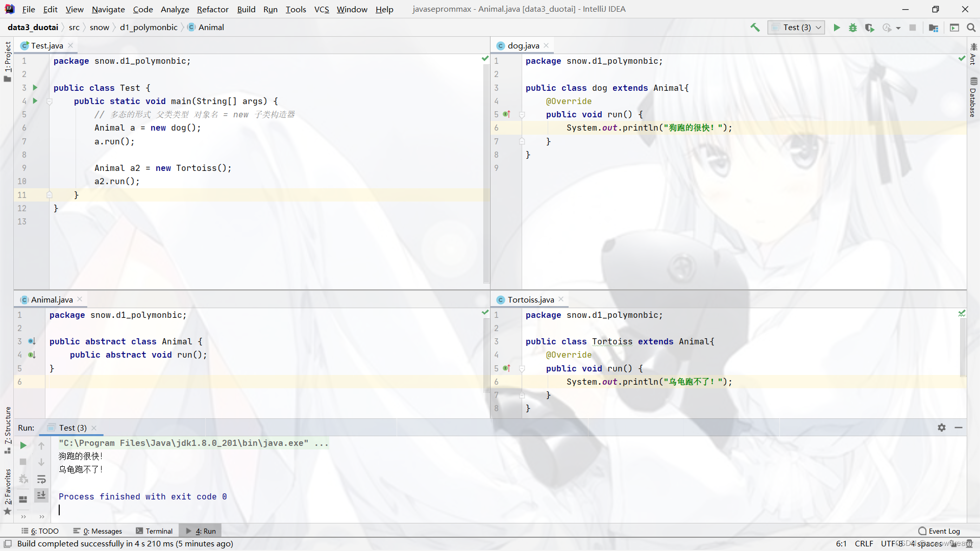Collapse the main method fold marker in Test.java

pos(50,102)
